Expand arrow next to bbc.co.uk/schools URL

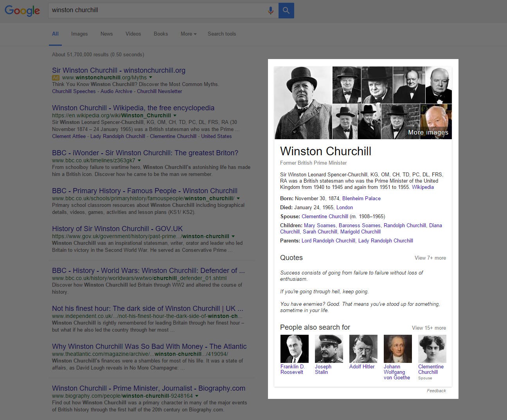coord(238,198)
